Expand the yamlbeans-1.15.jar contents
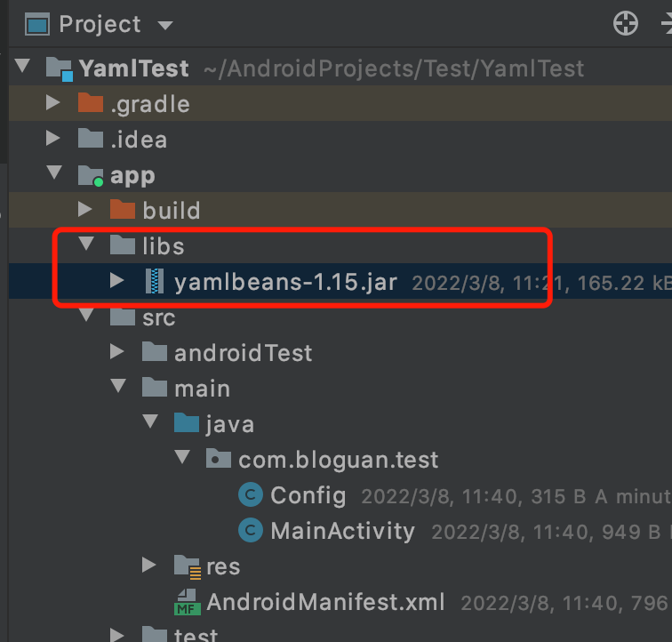This screenshot has height=642, width=672. click(x=117, y=281)
